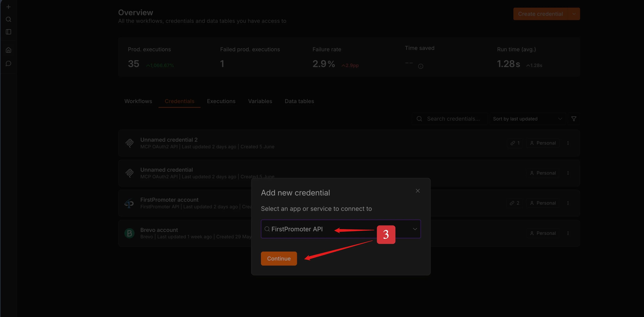
Task: Open the Sort by last updated dropdown
Action: coord(528,119)
